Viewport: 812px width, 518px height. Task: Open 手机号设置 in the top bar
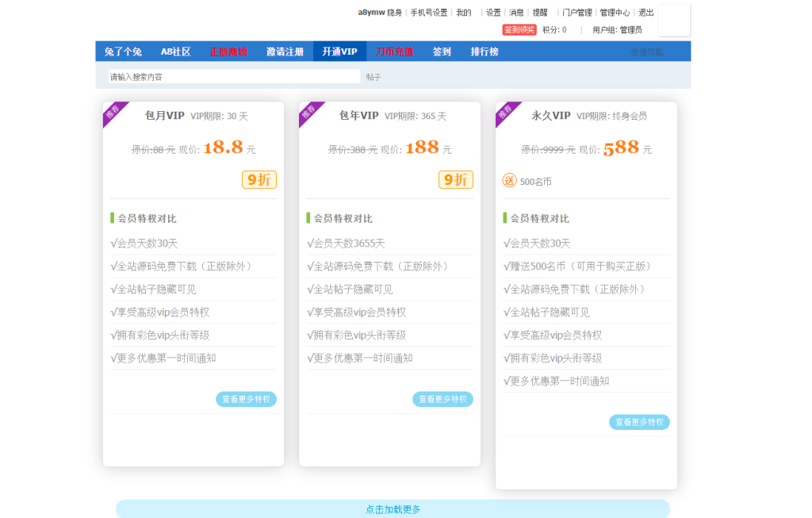point(429,13)
